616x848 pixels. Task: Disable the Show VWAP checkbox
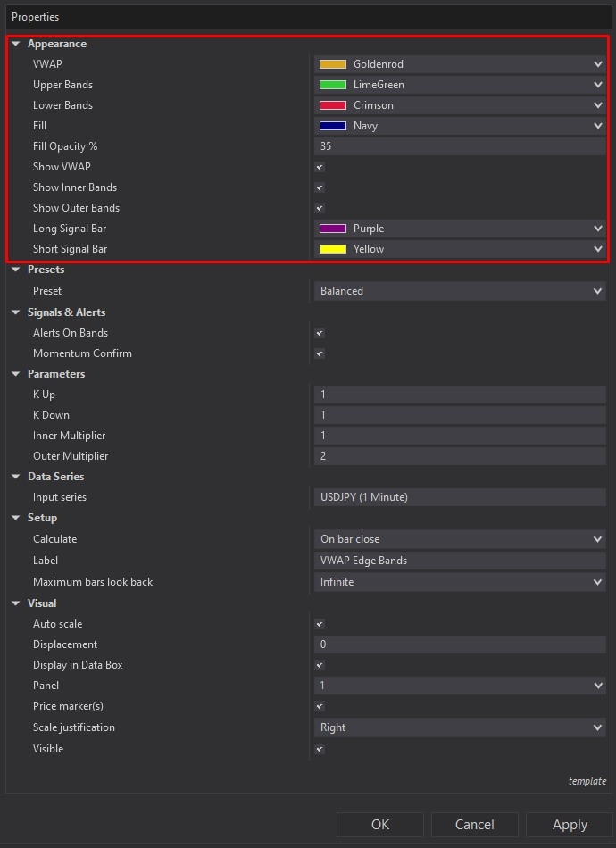[x=319, y=166]
